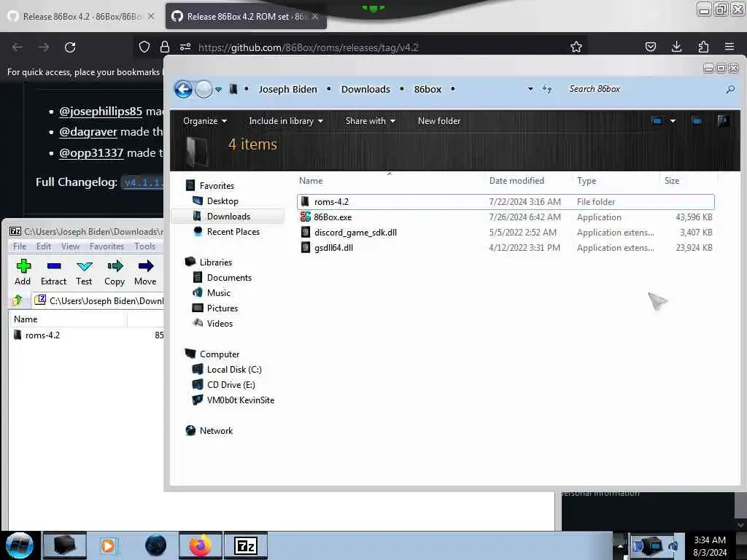Screen dimensions: 747x560
Task: Click the Explorer forward arrow button
Action: click(204, 89)
